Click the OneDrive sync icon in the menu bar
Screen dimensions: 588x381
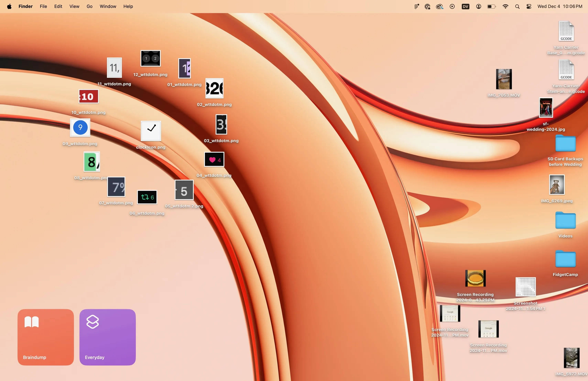point(439,6)
